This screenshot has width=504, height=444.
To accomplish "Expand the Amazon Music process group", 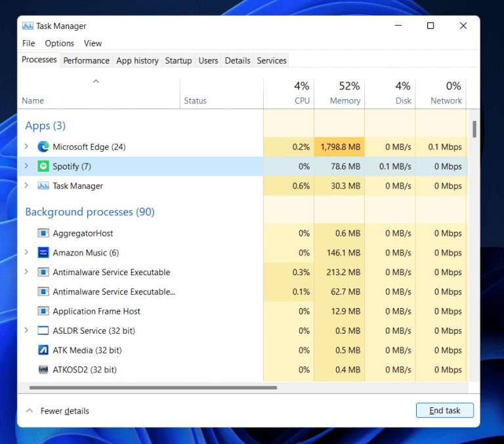I will tap(26, 253).
